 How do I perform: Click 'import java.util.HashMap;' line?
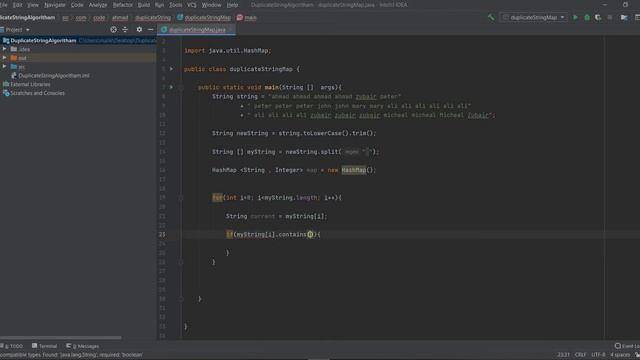click(x=227, y=51)
